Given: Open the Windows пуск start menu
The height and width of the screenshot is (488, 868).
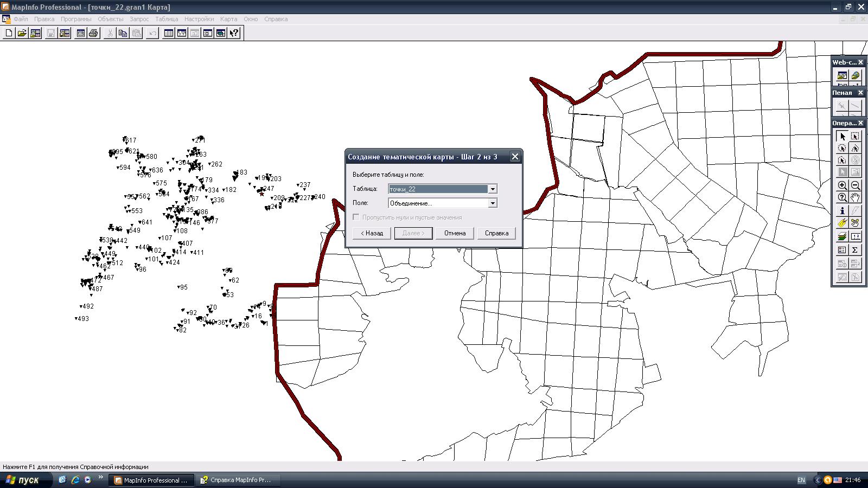Looking at the screenshot, I should click(26, 480).
